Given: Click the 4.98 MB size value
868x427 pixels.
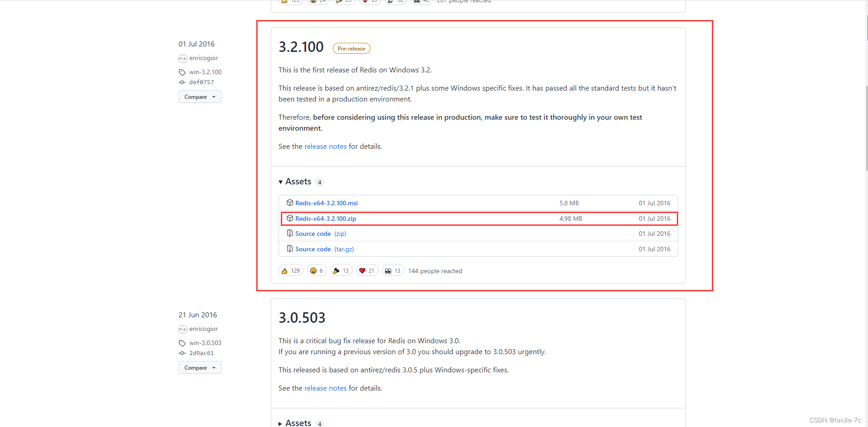Looking at the screenshot, I should (571, 219).
